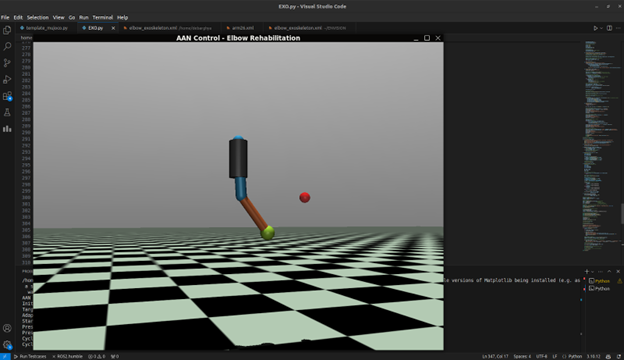Open the Manage gear icon
Screen dimensions: 624x360
[7, 345]
